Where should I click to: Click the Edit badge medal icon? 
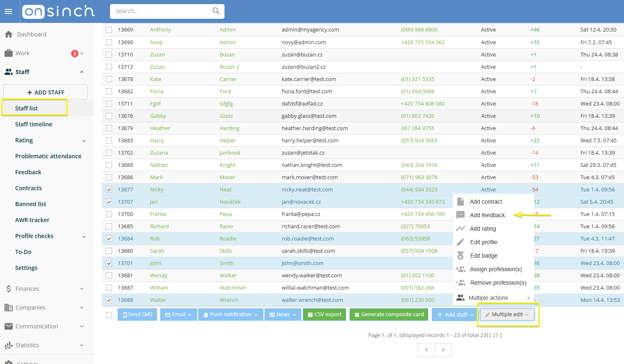pyautogui.click(x=460, y=256)
